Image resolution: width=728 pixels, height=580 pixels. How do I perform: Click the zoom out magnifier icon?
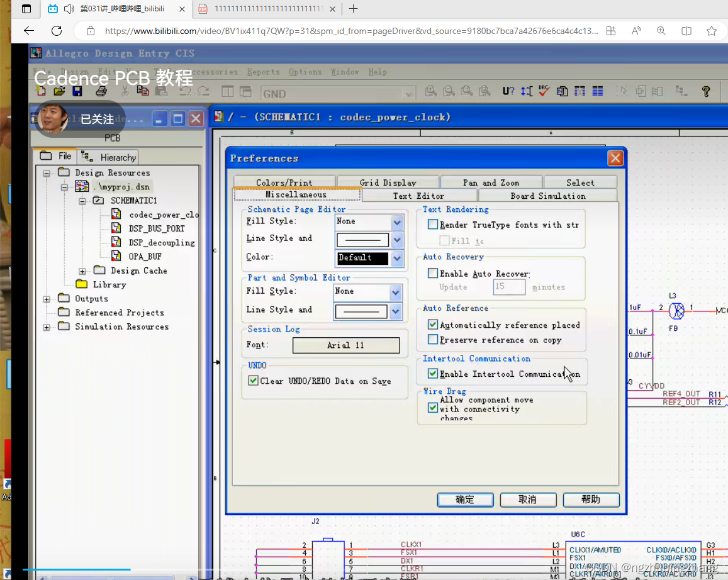click(449, 91)
